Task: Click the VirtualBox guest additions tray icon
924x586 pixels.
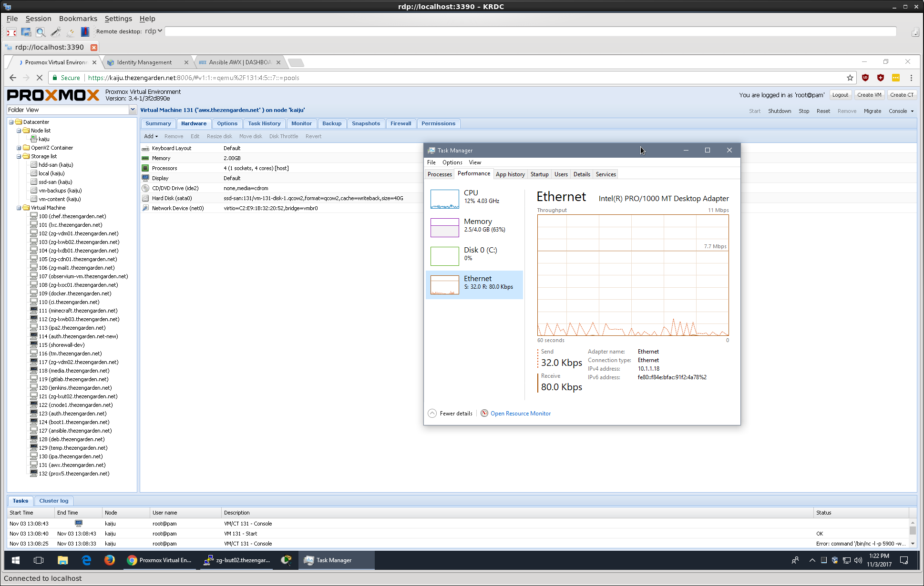Action: 835,560
